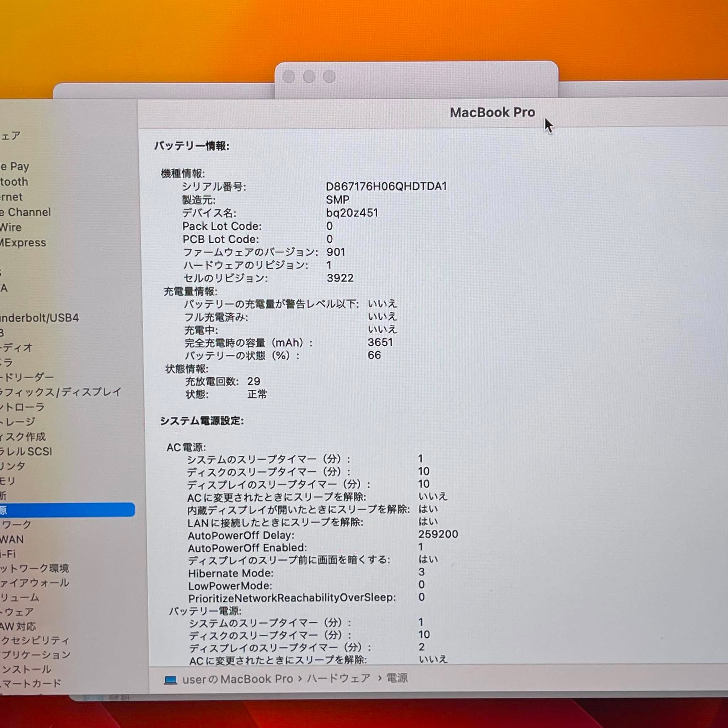Select the RAW対応 sidebar row
728x728 pixels.
point(18,627)
